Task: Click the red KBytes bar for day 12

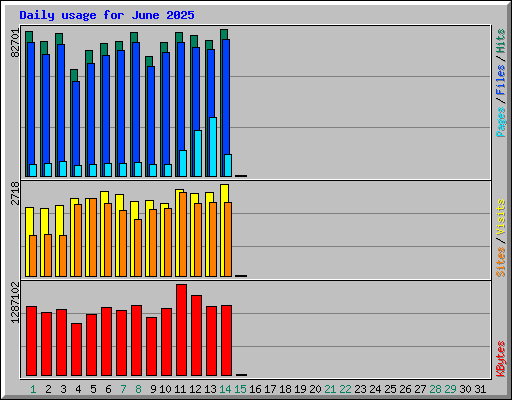Action: tap(196, 335)
